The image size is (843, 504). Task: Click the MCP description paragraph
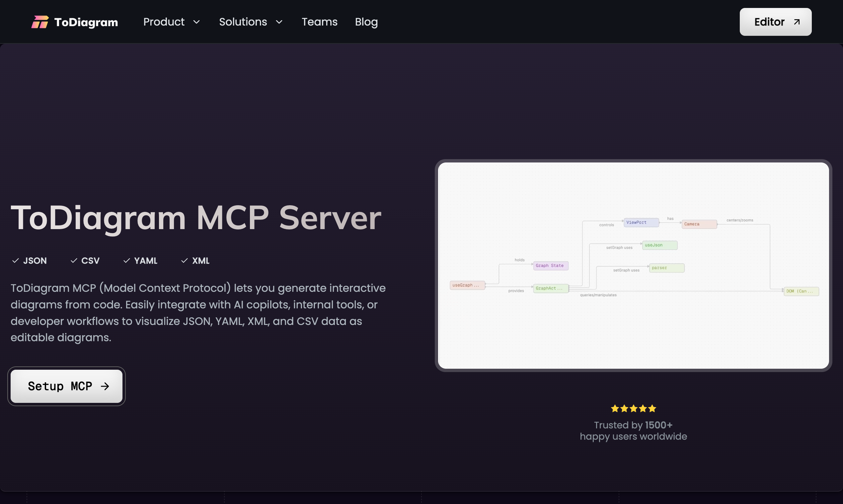[198, 312]
